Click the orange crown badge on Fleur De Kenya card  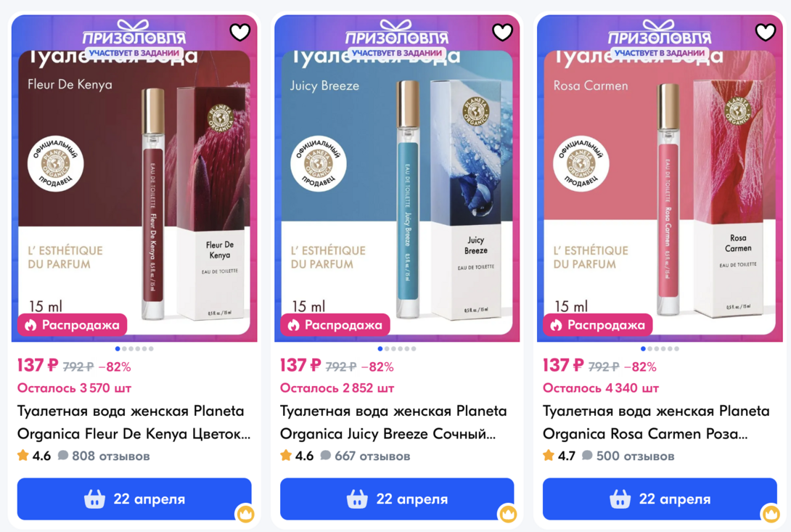click(246, 515)
